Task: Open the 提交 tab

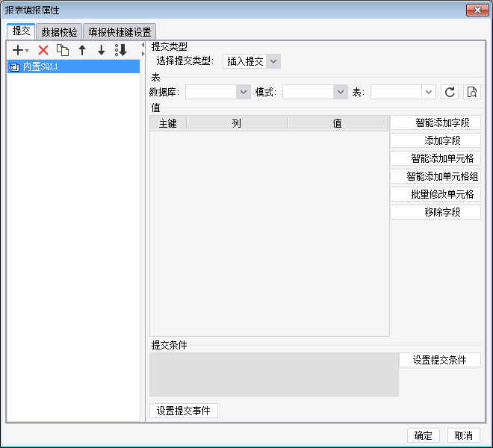Action: click(21, 31)
